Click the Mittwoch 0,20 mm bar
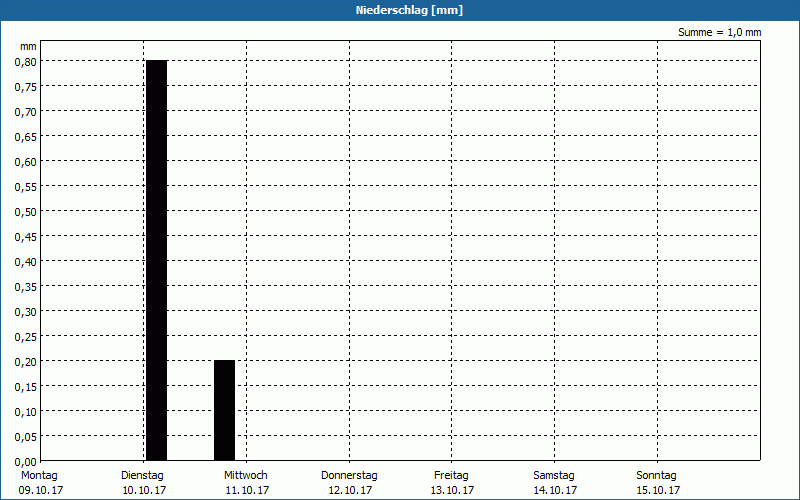This screenshot has height=500, width=800. (224, 410)
